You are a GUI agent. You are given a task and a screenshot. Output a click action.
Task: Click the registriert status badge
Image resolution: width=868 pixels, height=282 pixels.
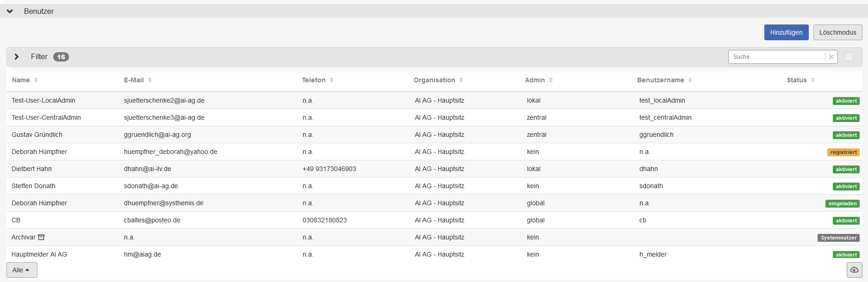(843, 152)
